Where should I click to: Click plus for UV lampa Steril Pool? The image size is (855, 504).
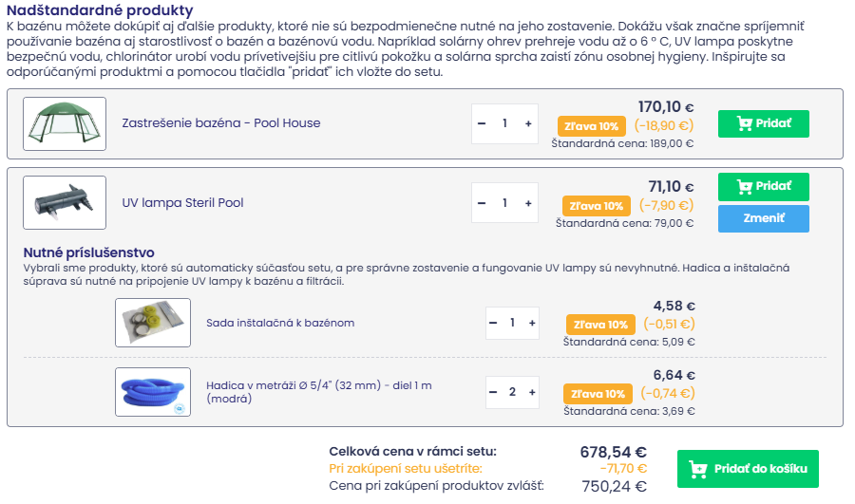pyautogui.click(x=527, y=203)
